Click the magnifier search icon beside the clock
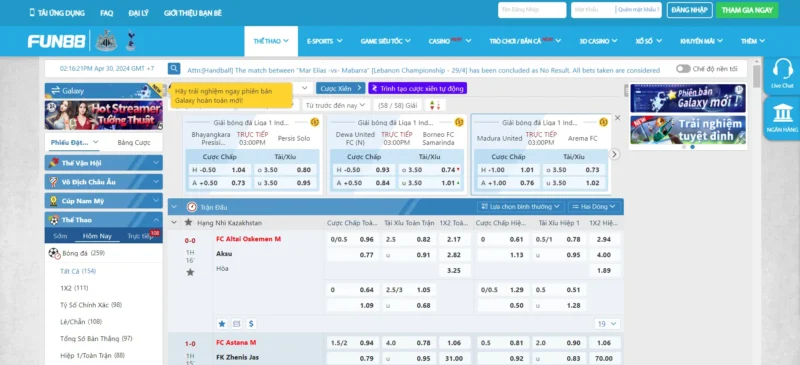The width and height of the screenshot is (800, 365). (174, 69)
